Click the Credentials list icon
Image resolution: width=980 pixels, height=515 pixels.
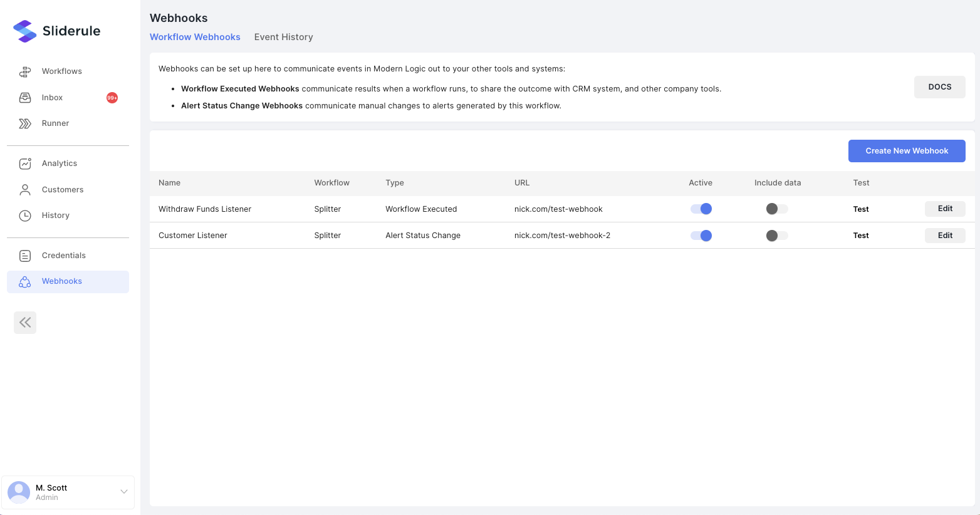[x=25, y=256]
